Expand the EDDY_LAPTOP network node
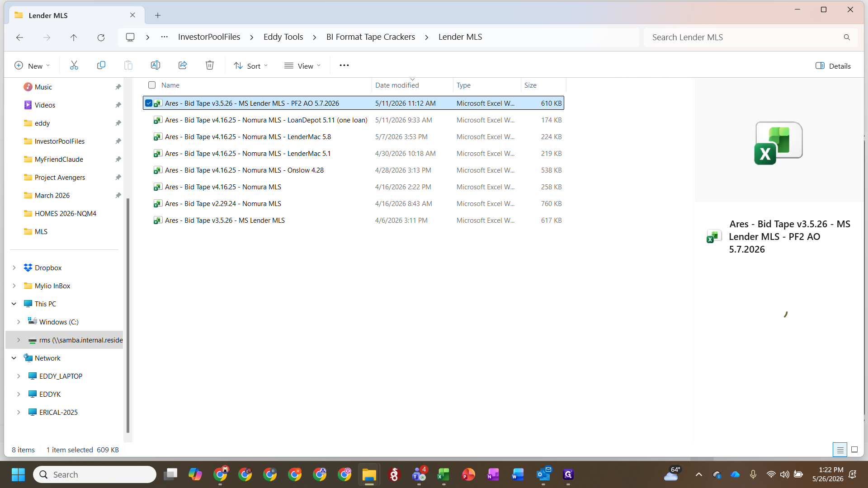 (x=19, y=376)
